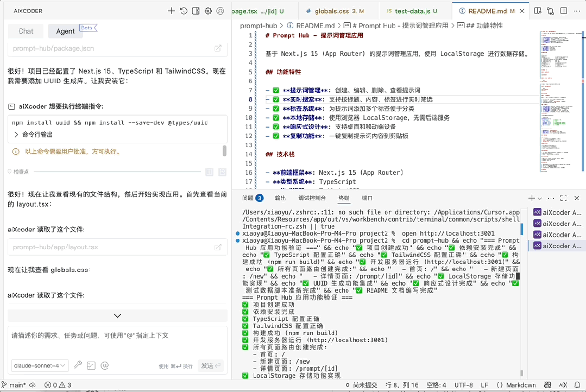Click the wrench tool icon near message input
Viewport: 586px width, 392px height.
point(78,365)
